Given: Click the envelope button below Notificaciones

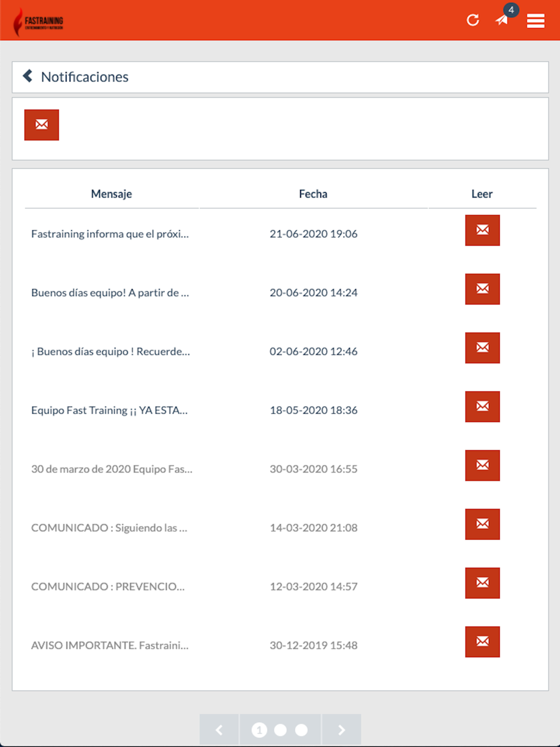Looking at the screenshot, I should pos(41,125).
